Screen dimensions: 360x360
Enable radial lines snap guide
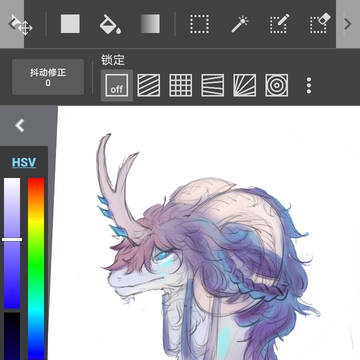245,85
